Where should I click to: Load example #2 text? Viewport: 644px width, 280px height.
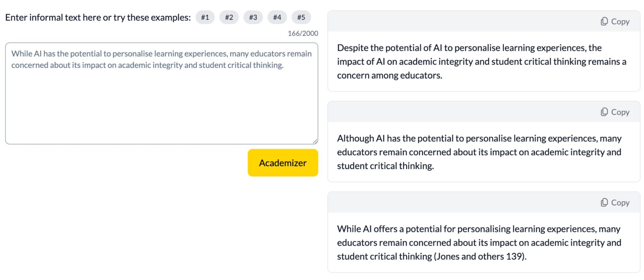(x=229, y=17)
